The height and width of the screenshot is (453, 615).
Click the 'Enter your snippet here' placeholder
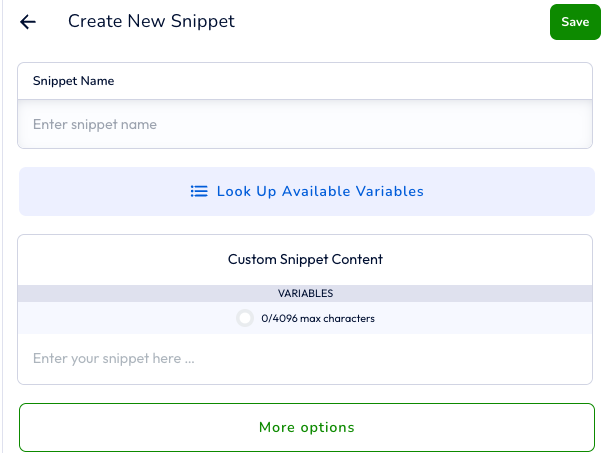click(x=113, y=358)
